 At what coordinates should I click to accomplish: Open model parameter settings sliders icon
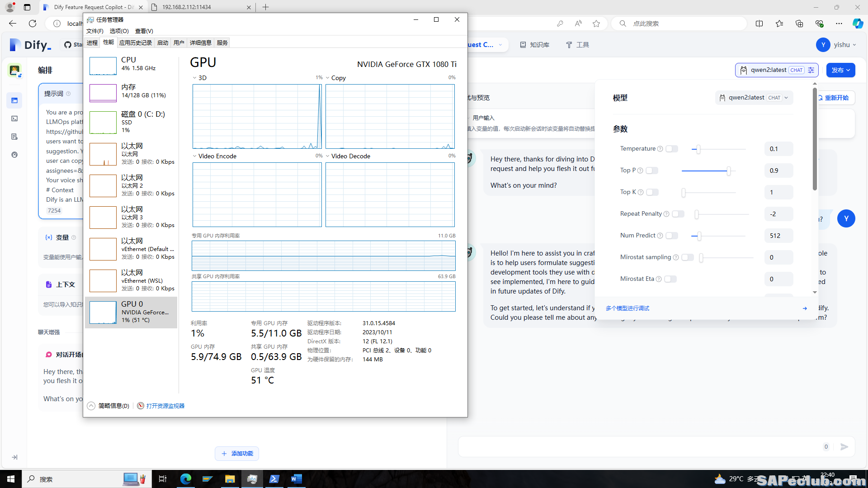(x=811, y=70)
